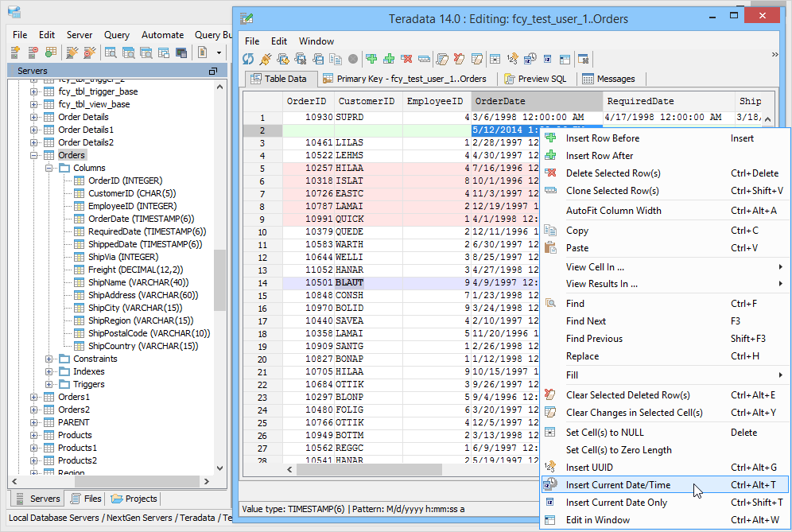Click Clear Selected Deleted Rows toolbar icon

pos(459,59)
